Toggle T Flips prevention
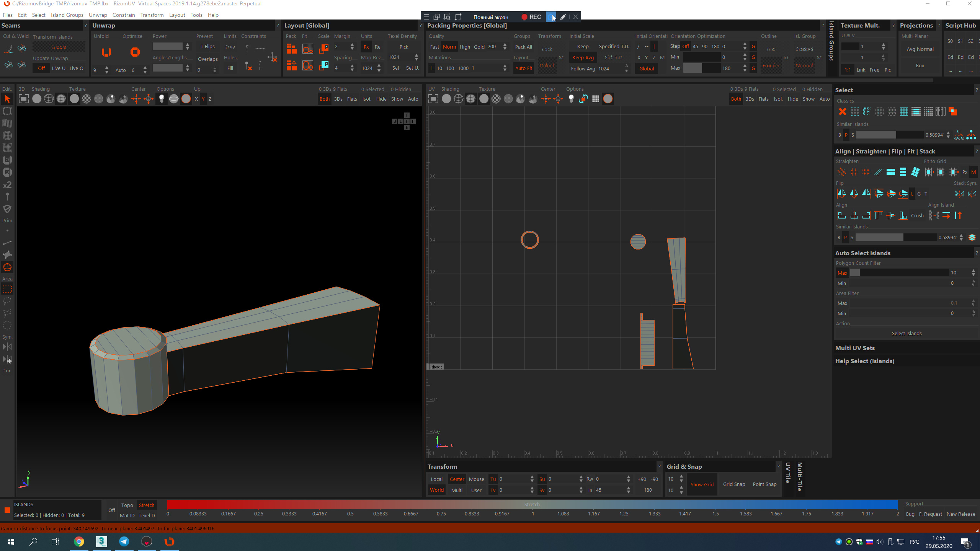 207,47
